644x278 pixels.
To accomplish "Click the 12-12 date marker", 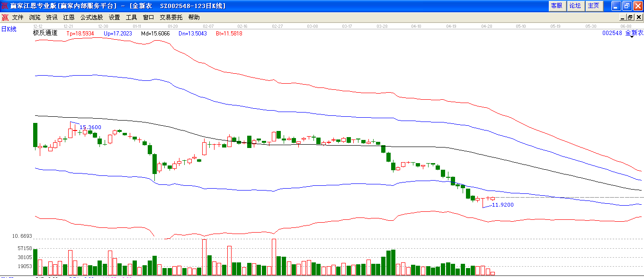I will point(38,26).
